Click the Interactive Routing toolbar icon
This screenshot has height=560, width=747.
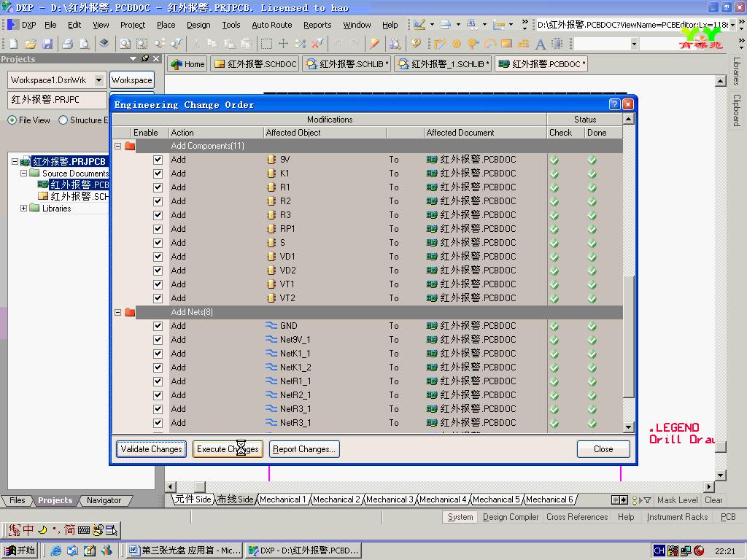439,44
